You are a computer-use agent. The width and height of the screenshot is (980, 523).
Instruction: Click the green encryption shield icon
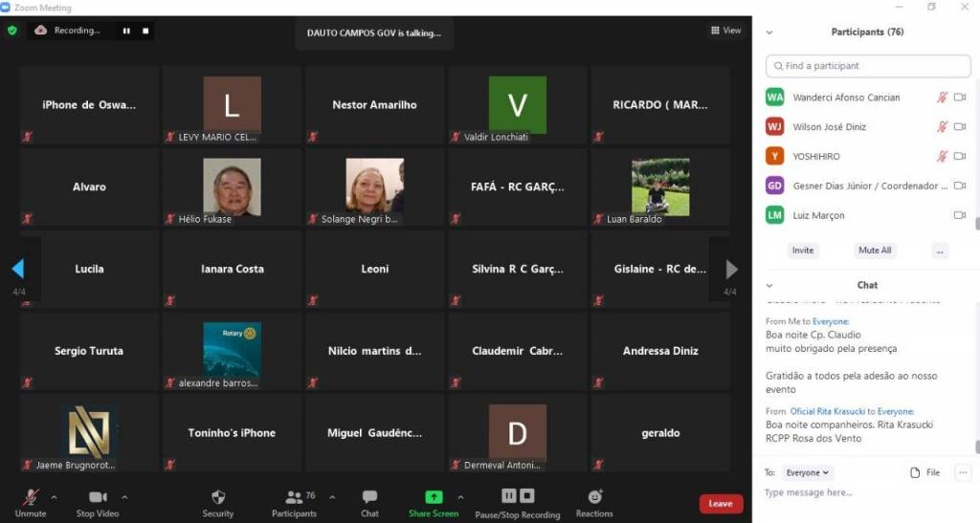click(12, 31)
